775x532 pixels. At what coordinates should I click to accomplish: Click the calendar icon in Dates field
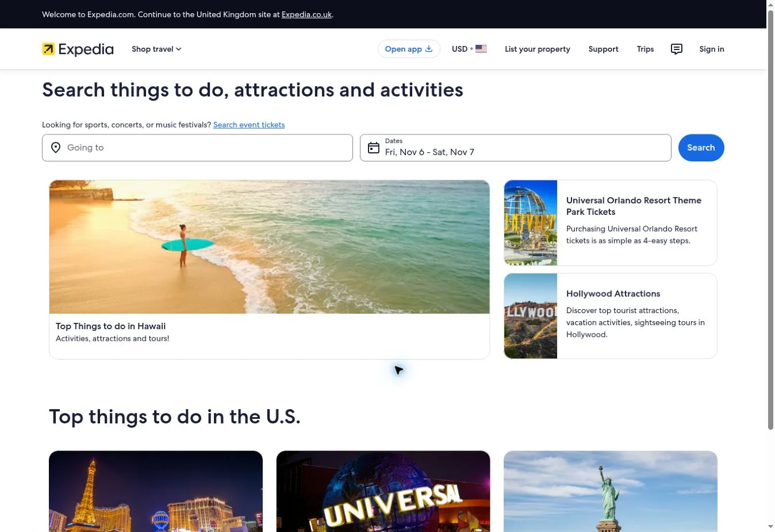(374, 148)
